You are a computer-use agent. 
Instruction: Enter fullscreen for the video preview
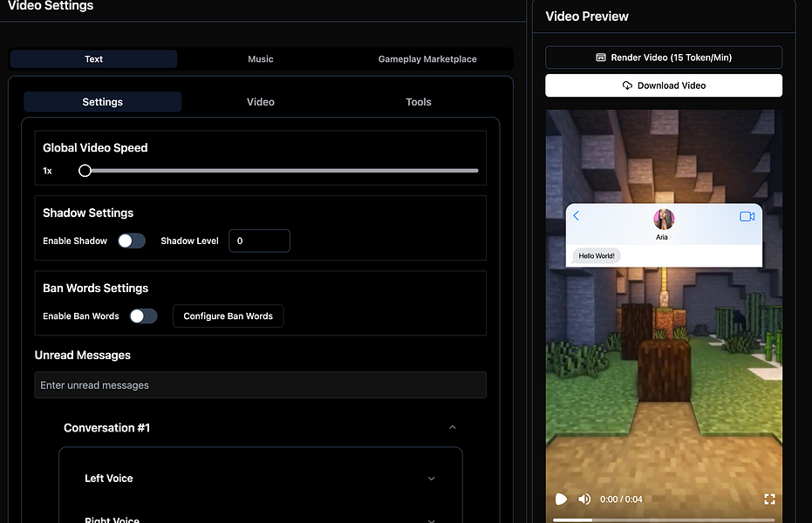click(x=769, y=499)
